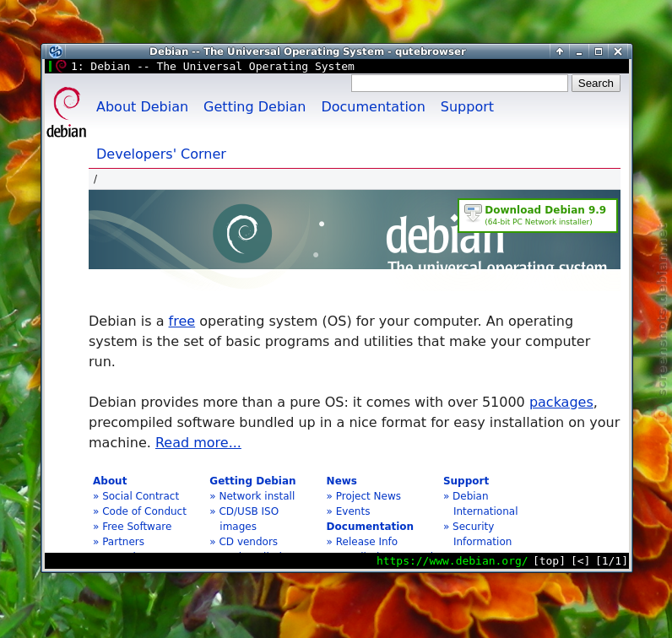Follow the 'free' hyperlink
The image size is (672, 638).
pyautogui.click(x=182, y=321)
